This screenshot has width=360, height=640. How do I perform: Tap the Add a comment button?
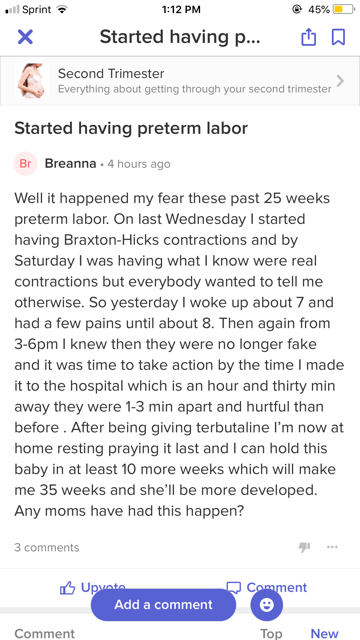163,604
